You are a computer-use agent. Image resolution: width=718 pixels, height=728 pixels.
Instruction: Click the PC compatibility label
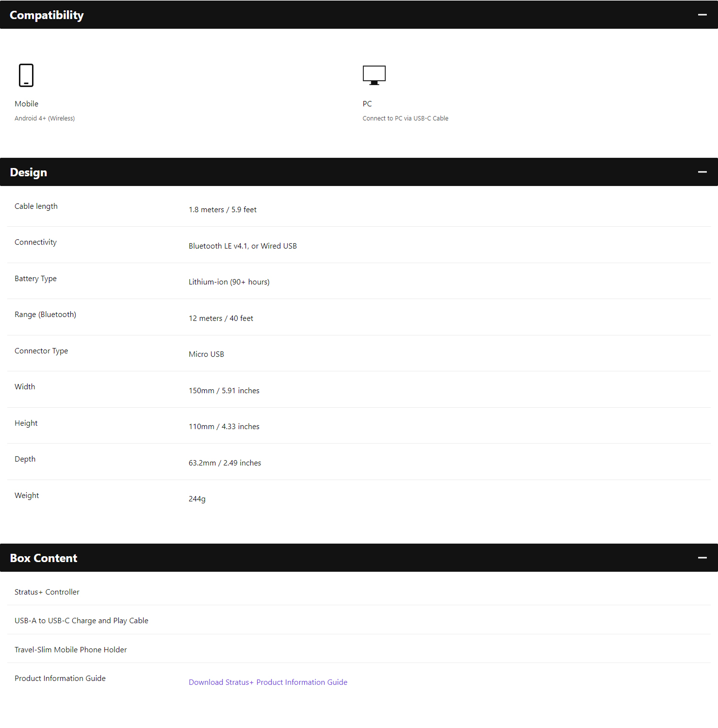coord(367,104)
